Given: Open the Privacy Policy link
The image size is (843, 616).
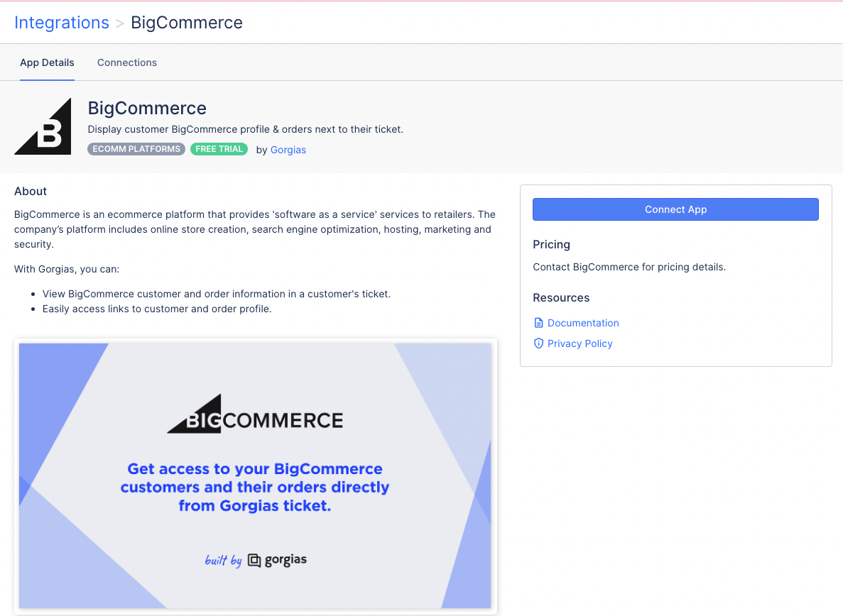Looking at the screenshot, I should coord(580,343).
